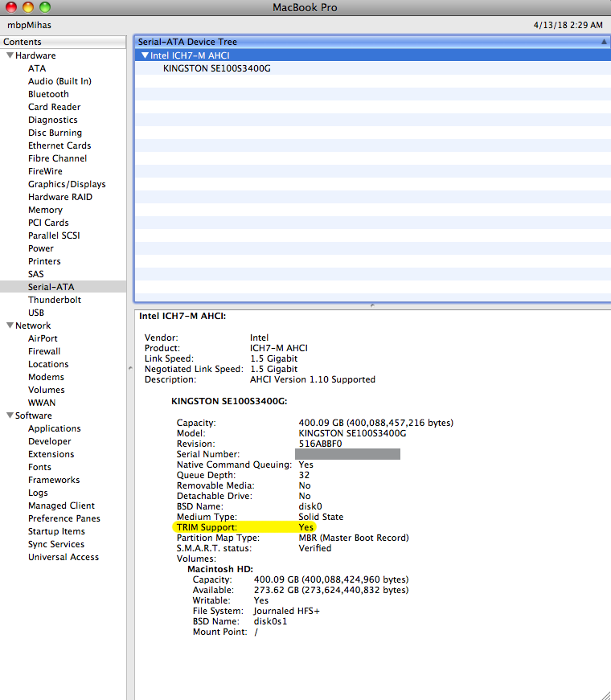Select Fonts under Software

coord(39,467)
